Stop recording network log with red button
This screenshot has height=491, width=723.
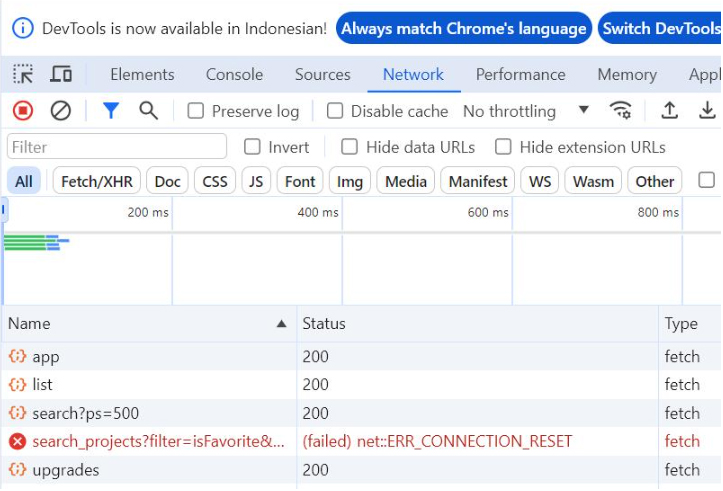(x=23, y=111)
